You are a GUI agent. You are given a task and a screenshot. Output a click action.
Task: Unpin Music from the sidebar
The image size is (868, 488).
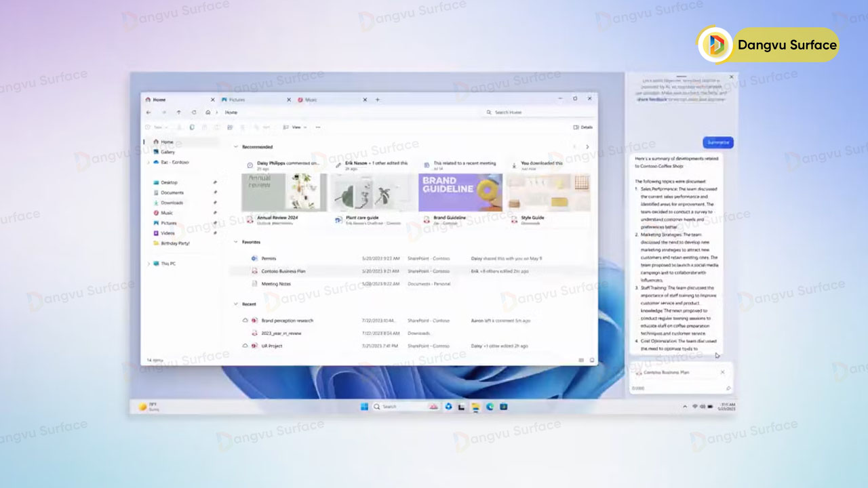pyautogui.click(x=216, y=213)
